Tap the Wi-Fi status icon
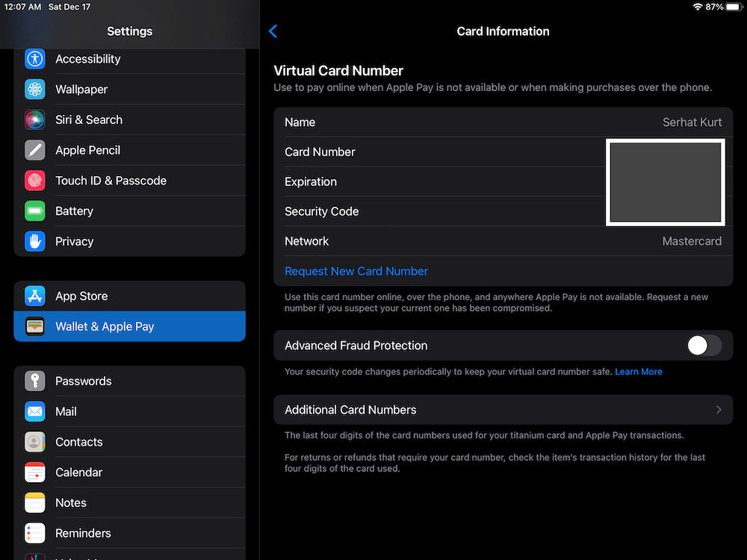Viewport: 747px width, 560px height. point(698,7)
